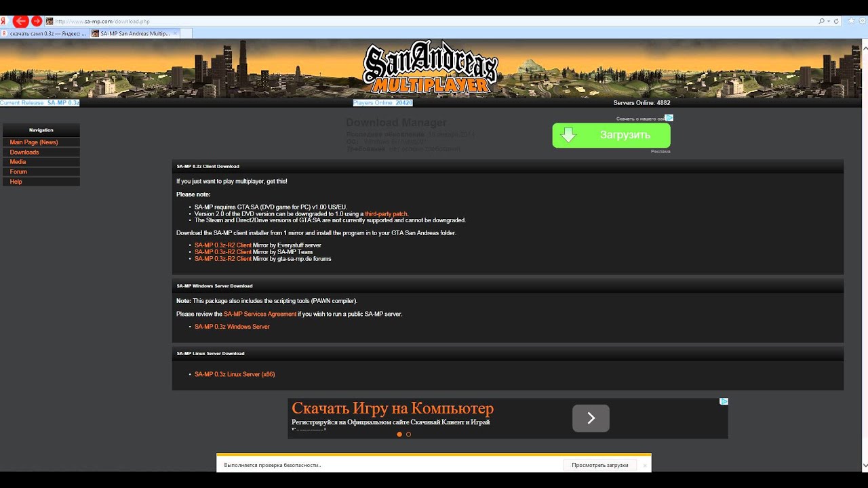Open the SA-MP Services Agreement link

coord(260,314)
